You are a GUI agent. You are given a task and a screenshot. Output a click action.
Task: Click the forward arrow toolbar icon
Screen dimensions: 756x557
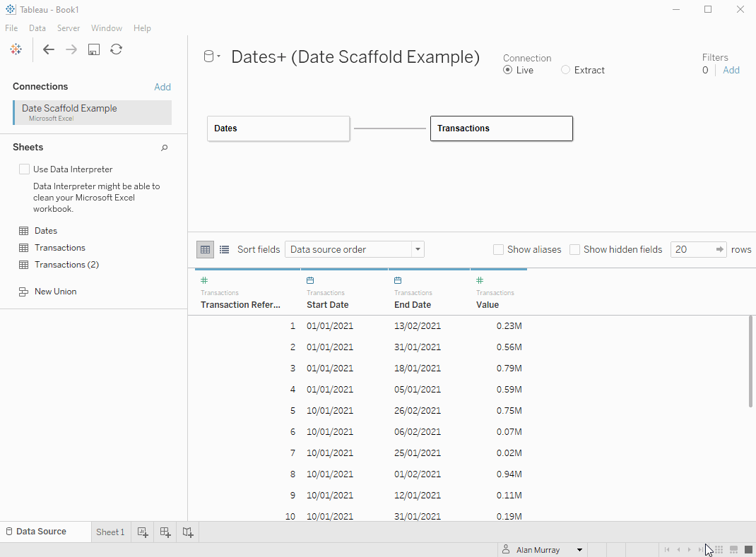71,49
